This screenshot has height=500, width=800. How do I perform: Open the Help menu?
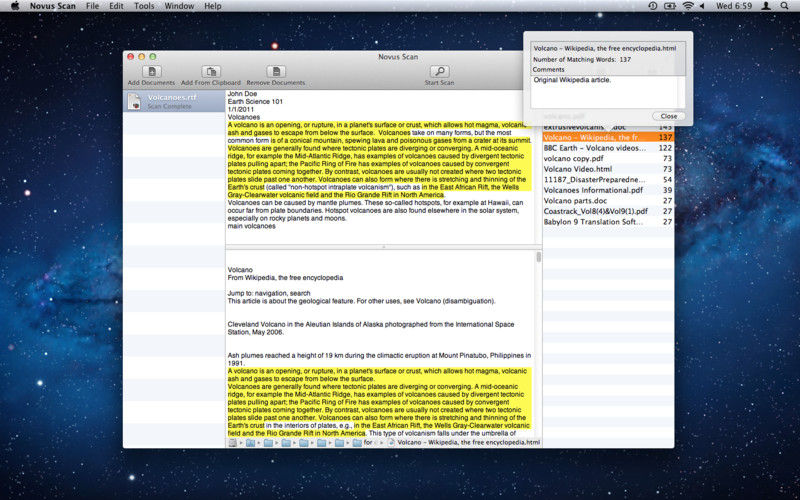pos(213,6)
